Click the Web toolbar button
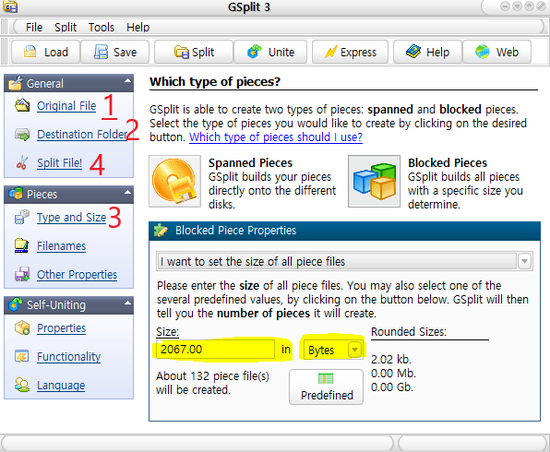Image resolution: width=550 pixels, height=452 pixels. (x=497, y=52)
